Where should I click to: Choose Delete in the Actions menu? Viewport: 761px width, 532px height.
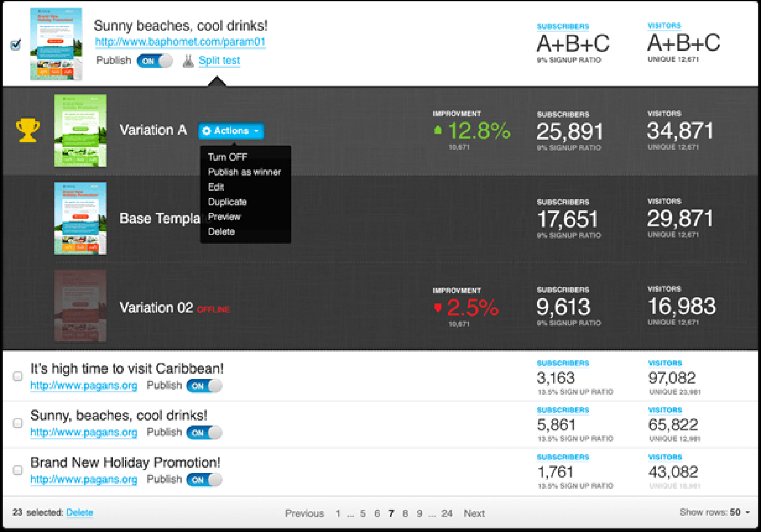point(221,232)
